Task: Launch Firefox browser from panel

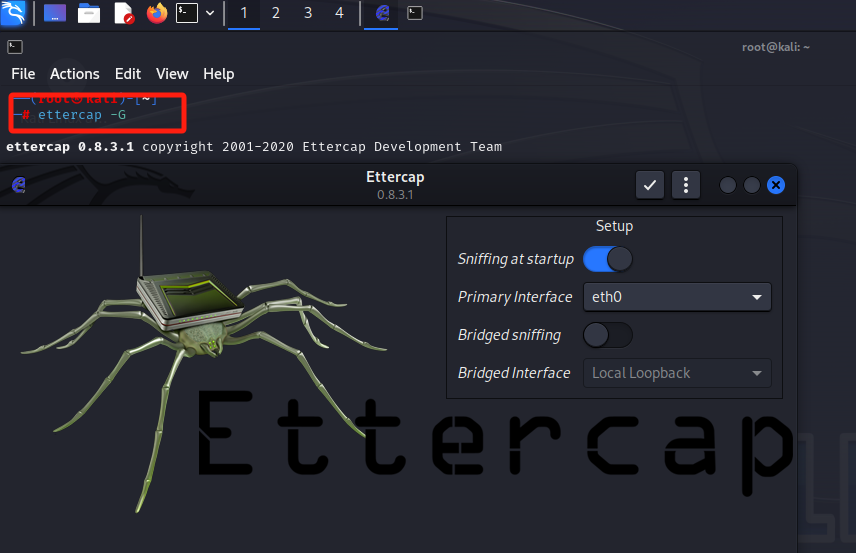Action: click(x=157, y=13)
